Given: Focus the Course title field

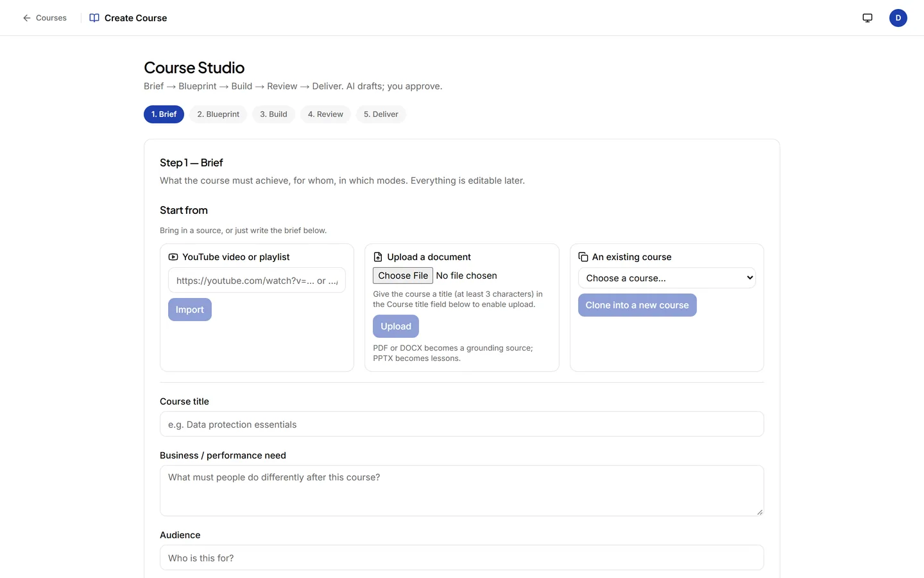Looking at the screenshot, I should 462,424.
